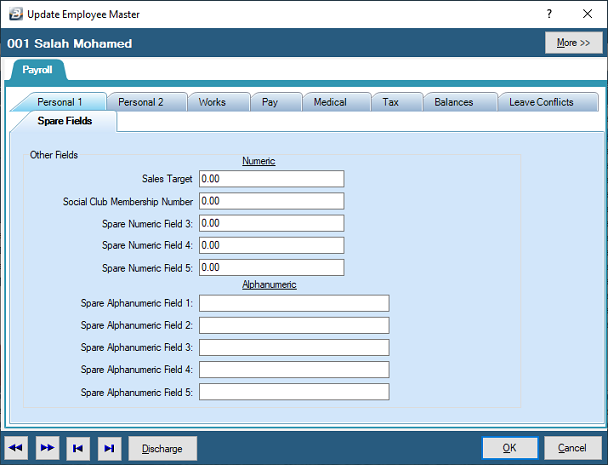Image resolution: width=608 pixels, height=465 pixels.
Task: Click the Spare Numeric Field 4 input
Action: (x=271, y=245)
